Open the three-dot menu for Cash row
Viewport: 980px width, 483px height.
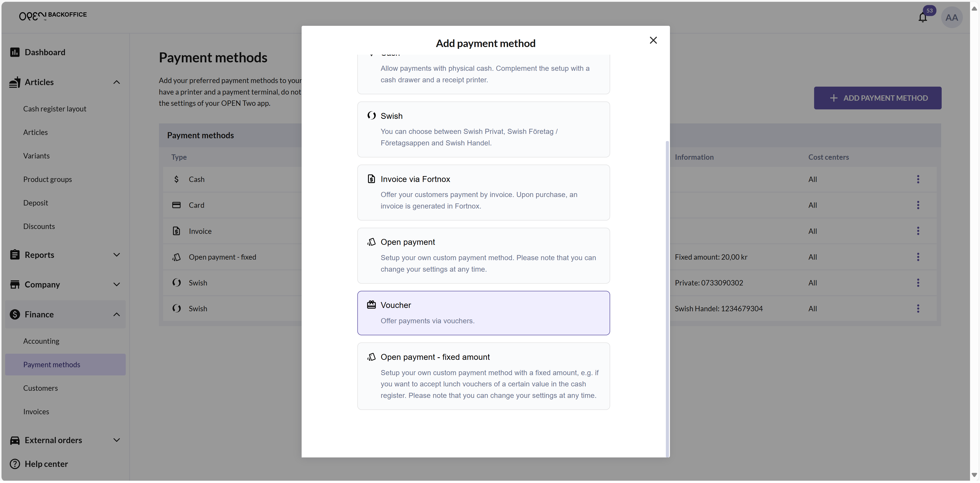click(x=918, y=179)
